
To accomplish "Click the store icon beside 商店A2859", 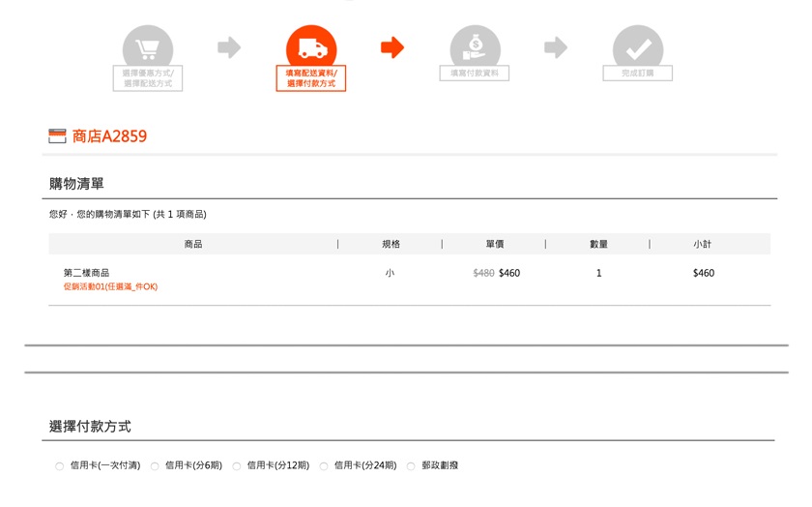I will pos(57,135).
